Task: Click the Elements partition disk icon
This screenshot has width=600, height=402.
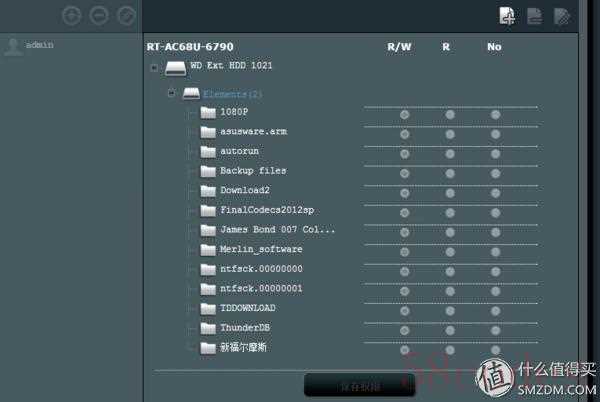Action: point(191,94)
